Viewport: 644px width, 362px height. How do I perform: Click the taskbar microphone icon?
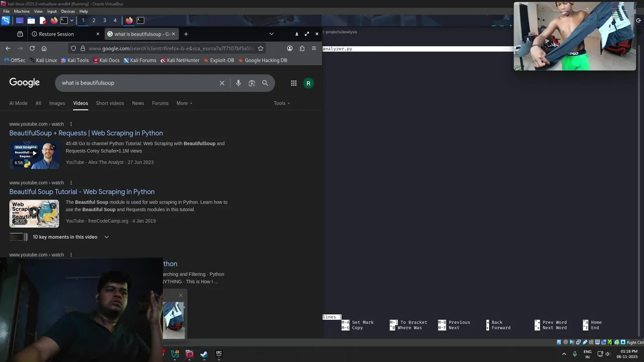pyautogui.click(x=575, y=354)
